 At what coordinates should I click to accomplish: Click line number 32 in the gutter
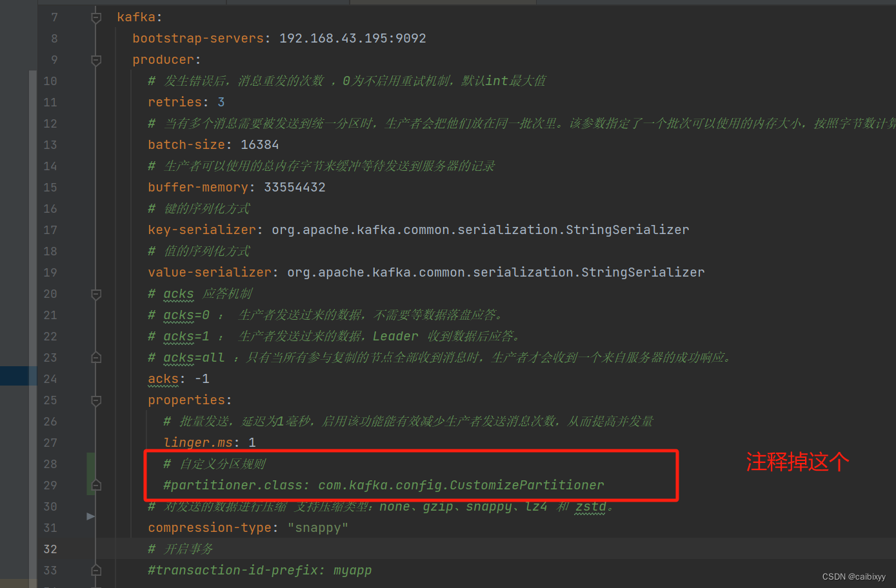click(x=50, y=549)
